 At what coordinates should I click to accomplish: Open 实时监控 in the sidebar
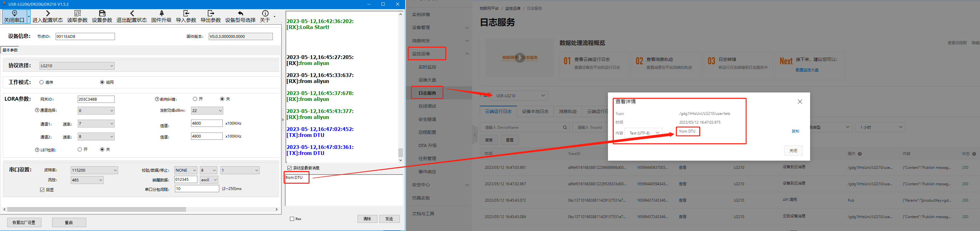click(x=427, y=67)
